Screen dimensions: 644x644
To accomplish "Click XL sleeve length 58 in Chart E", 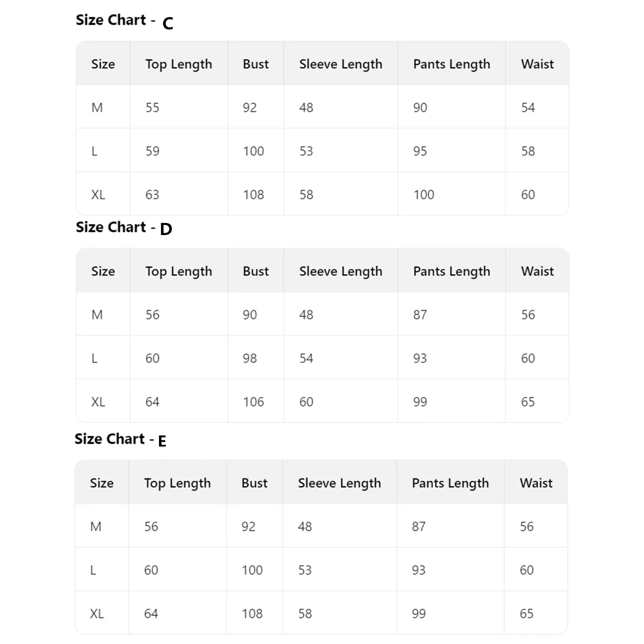I will (x=305, y=613).
